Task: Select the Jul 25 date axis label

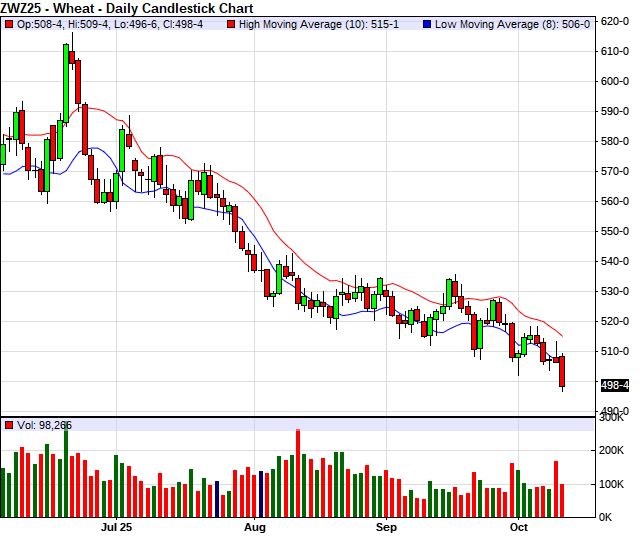Action: pos(117,525)
